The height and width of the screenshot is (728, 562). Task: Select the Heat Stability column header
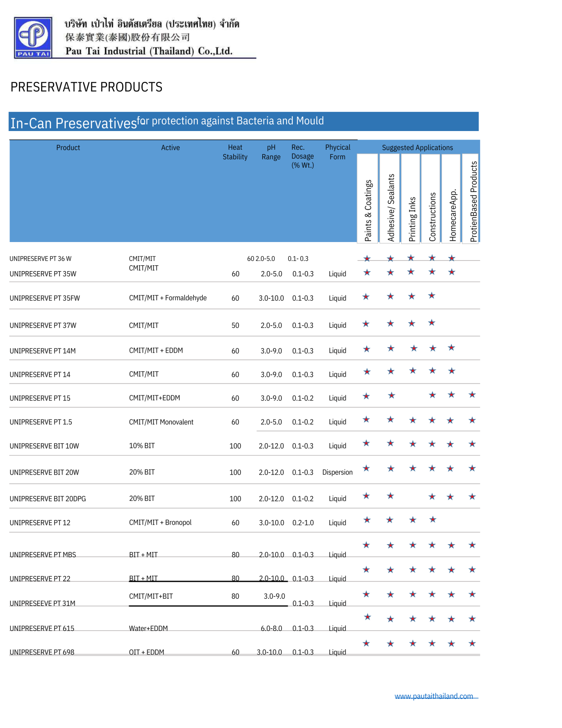[x=235, y=152]
